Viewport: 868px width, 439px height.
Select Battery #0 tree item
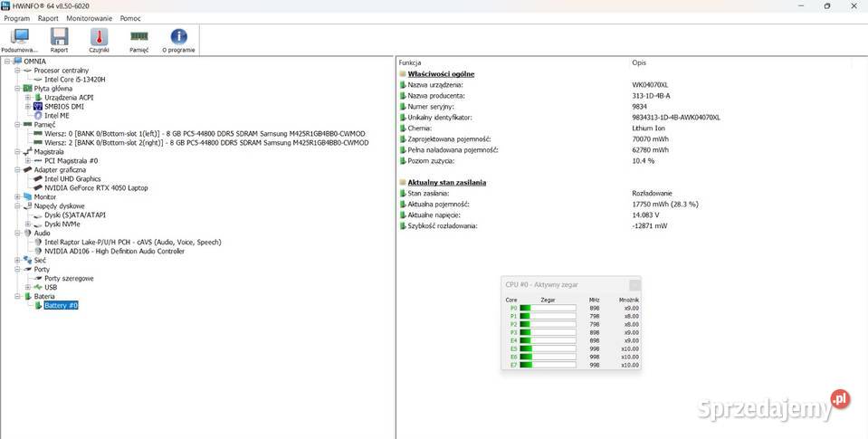(61, 306)
